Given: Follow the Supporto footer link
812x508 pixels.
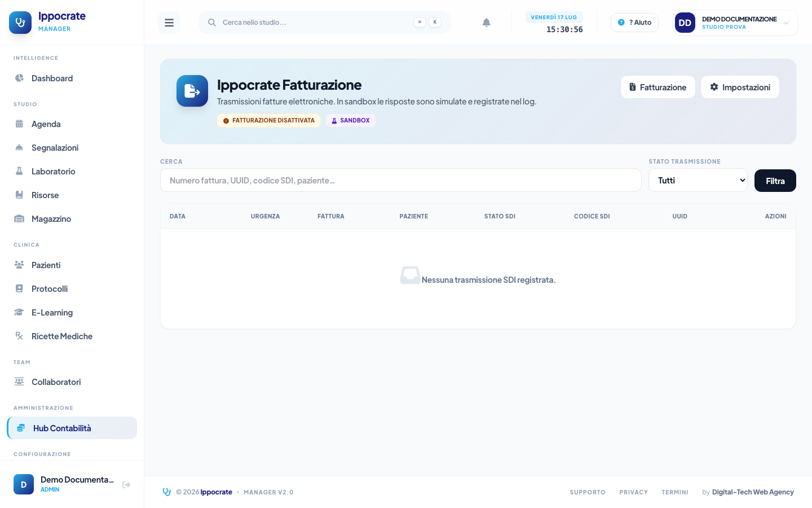Looking at the screenshot, I should coord(588,492).
